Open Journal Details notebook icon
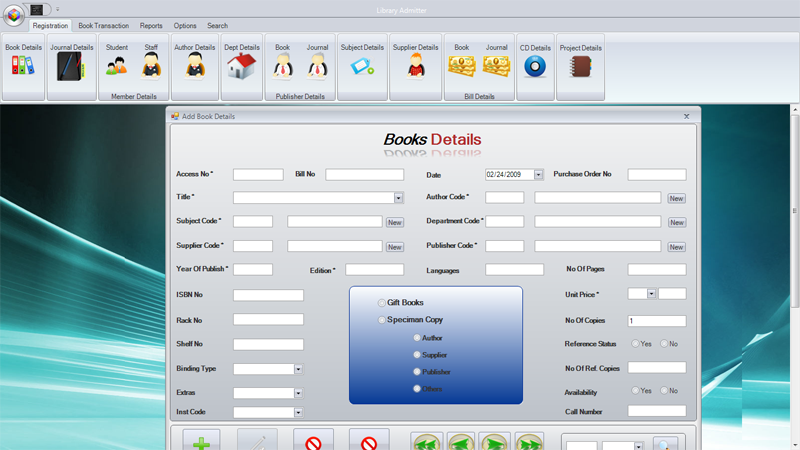This screenshot has width=800, height=450. (71, 66)
